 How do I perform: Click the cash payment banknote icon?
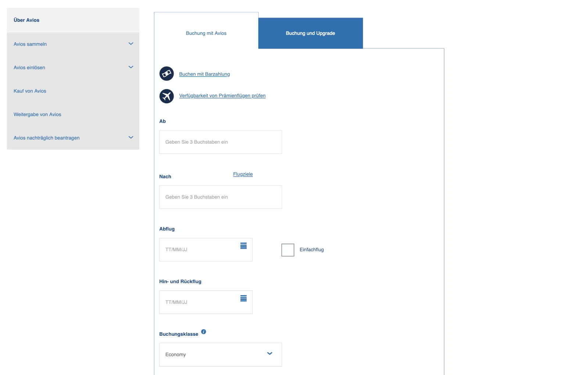pyautogui.click(x=166, y=74)
